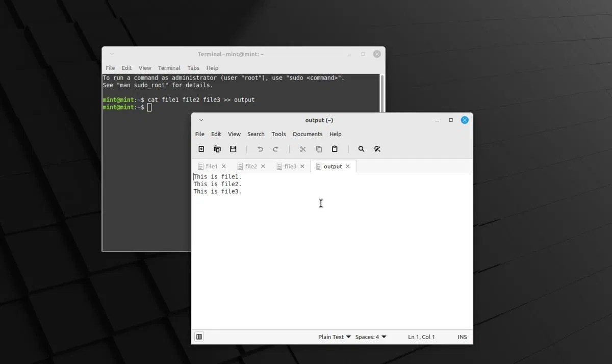This screenshot has width=612, height=364.
Task: Open the Find search tool
Action: (x=361, y=149)
